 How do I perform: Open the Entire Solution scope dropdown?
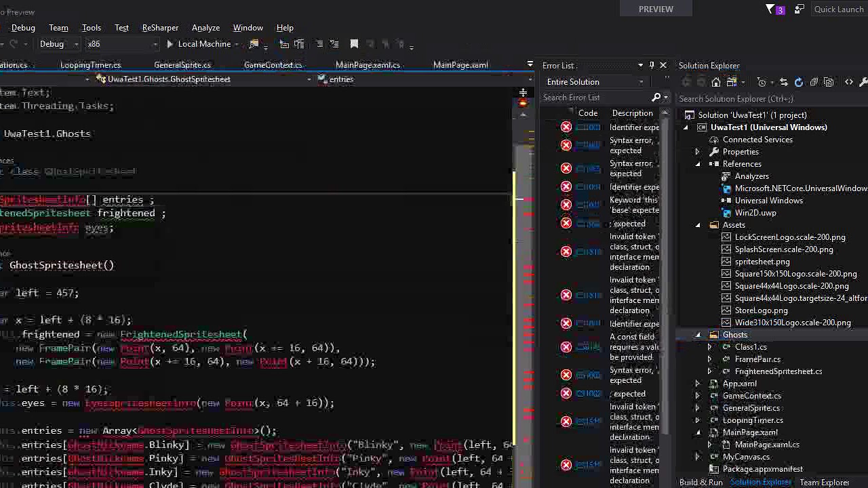[595, 82]
